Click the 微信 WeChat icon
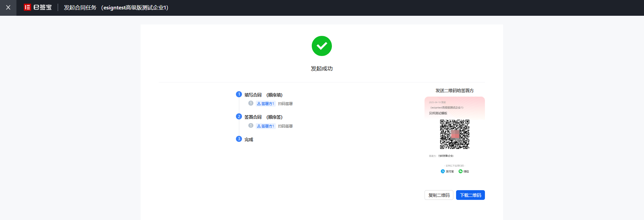Image resolution: width=644 pixels, height=220 pixels. [460, 171]
